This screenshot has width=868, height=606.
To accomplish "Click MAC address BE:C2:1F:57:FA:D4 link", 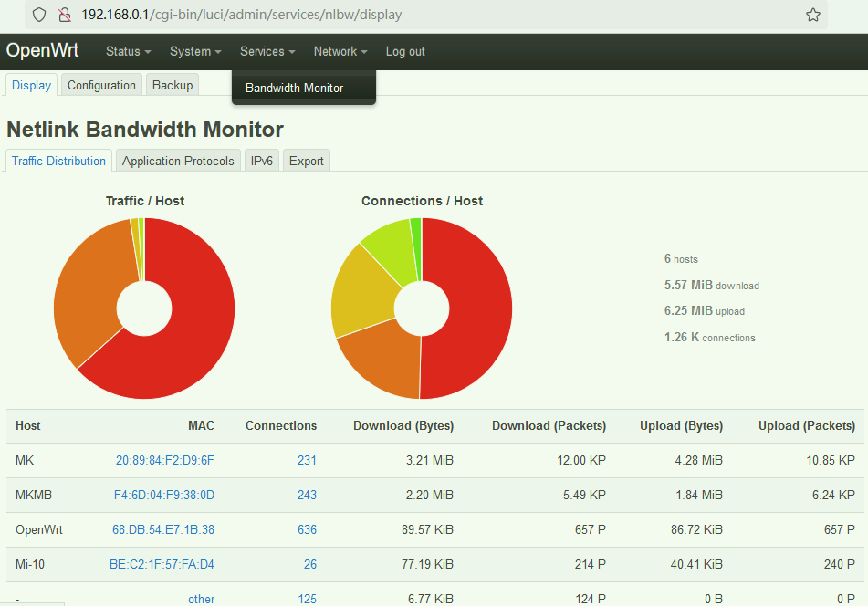I will coord(162,564).
